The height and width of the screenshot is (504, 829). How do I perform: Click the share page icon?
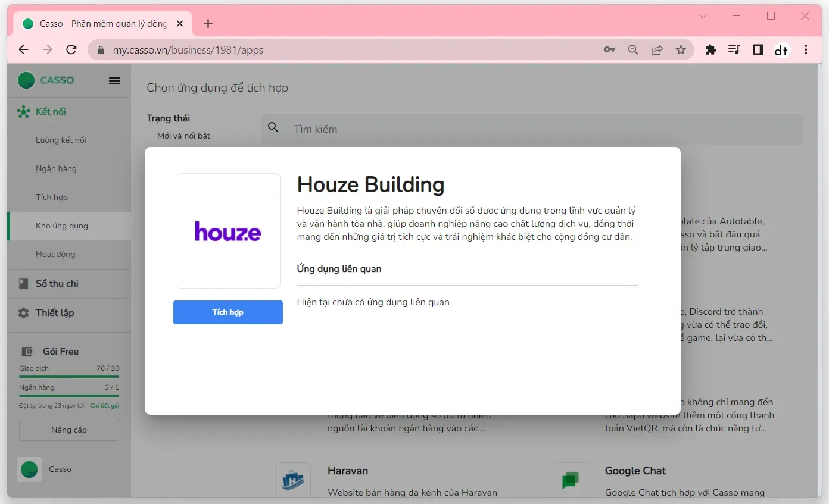tap(657, 50)
